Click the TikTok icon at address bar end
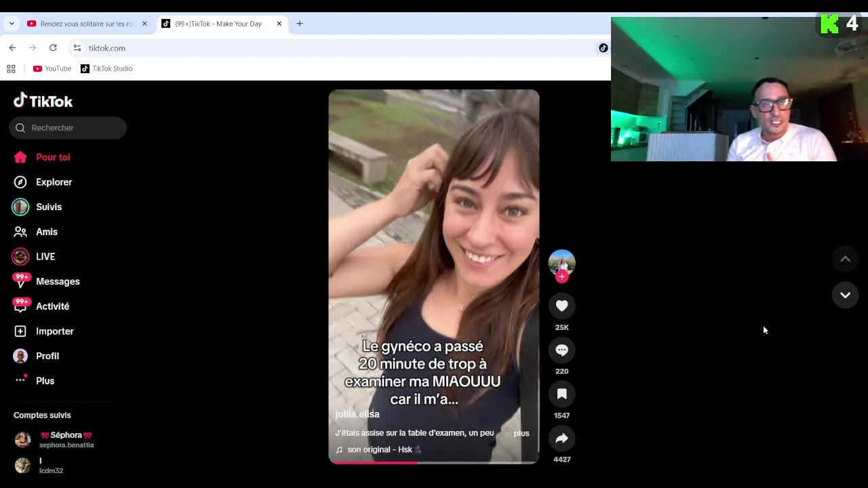The width and height of the screenshot is (868, 488). [x=603, y=48]
